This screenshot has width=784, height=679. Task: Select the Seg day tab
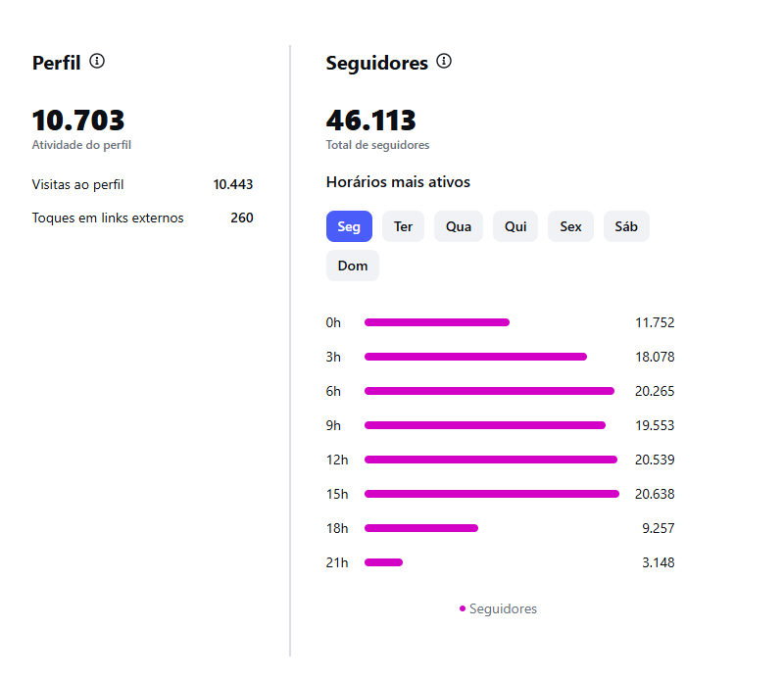pyautogui.click(x=349, y=226)
